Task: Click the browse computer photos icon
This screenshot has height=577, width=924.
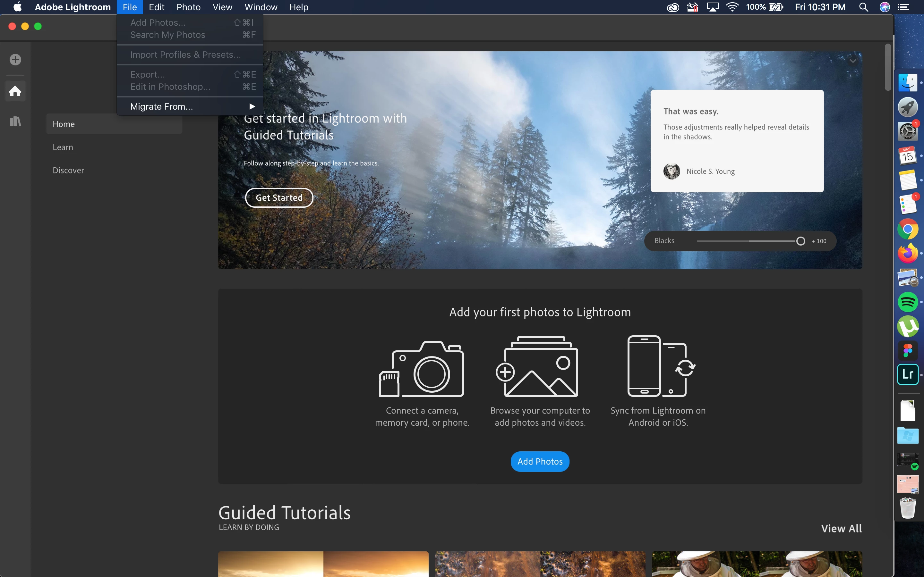Action: [537, 367]
